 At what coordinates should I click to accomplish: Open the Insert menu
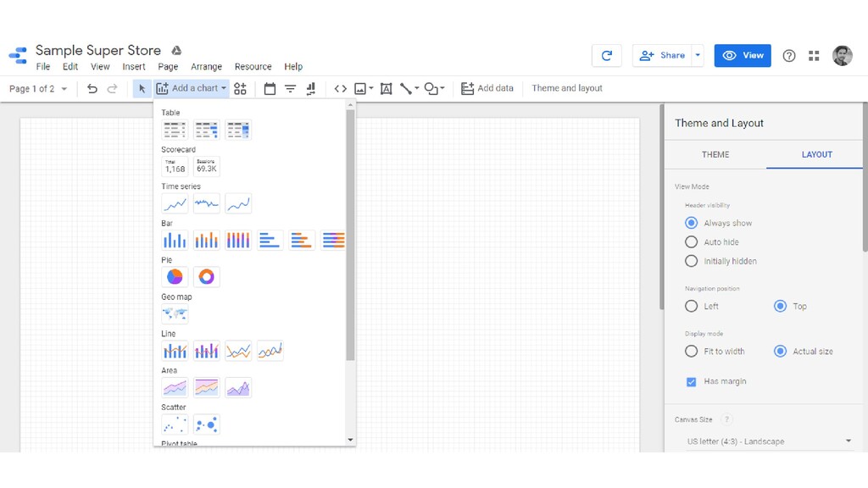pyautogui.click(x=133, y=66)
